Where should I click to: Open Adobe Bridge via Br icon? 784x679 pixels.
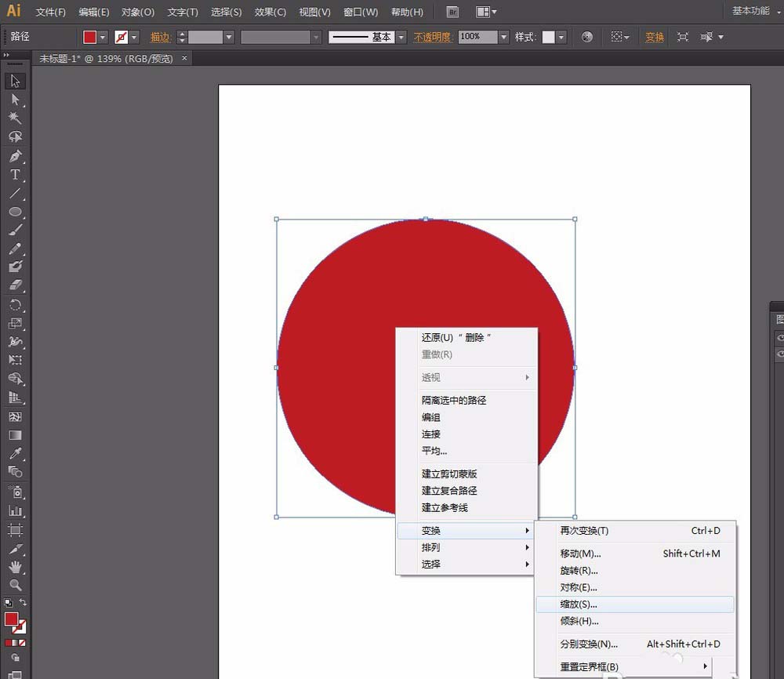pos(452,12)
